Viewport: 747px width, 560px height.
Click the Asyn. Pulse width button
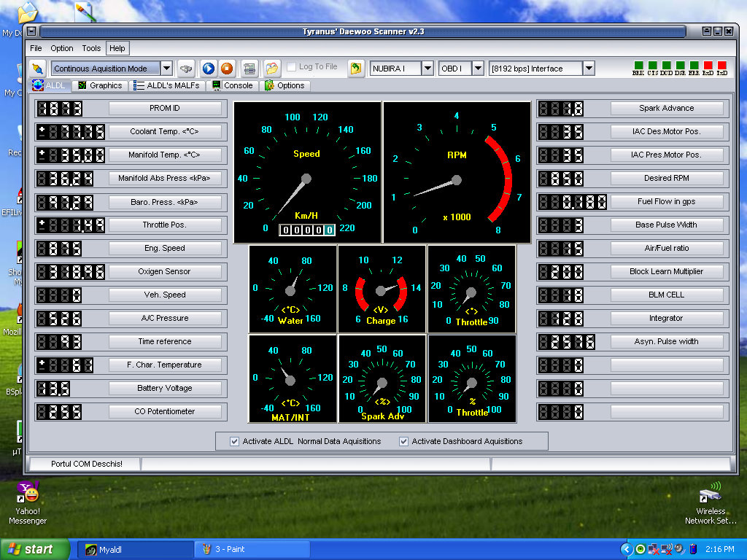click(667, 341)
